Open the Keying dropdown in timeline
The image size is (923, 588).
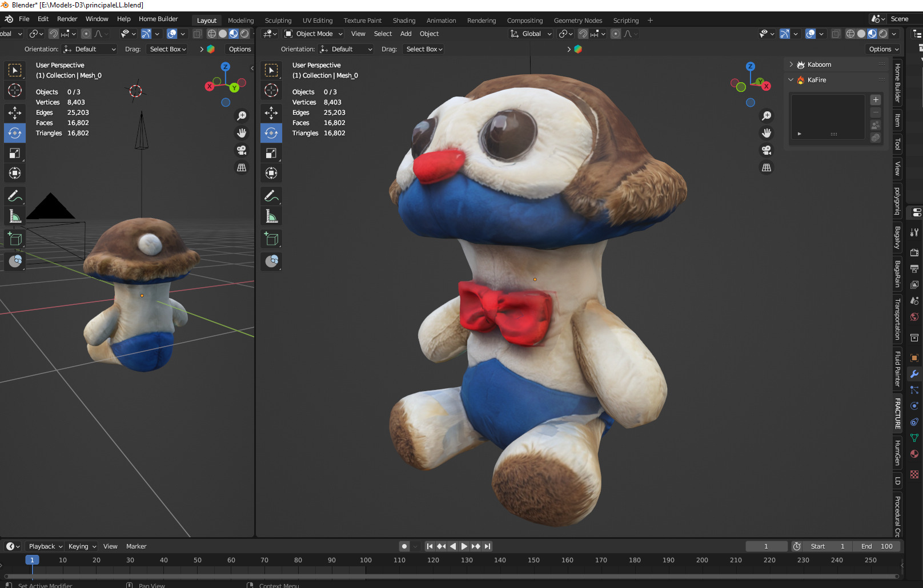(x=82, y=546)
